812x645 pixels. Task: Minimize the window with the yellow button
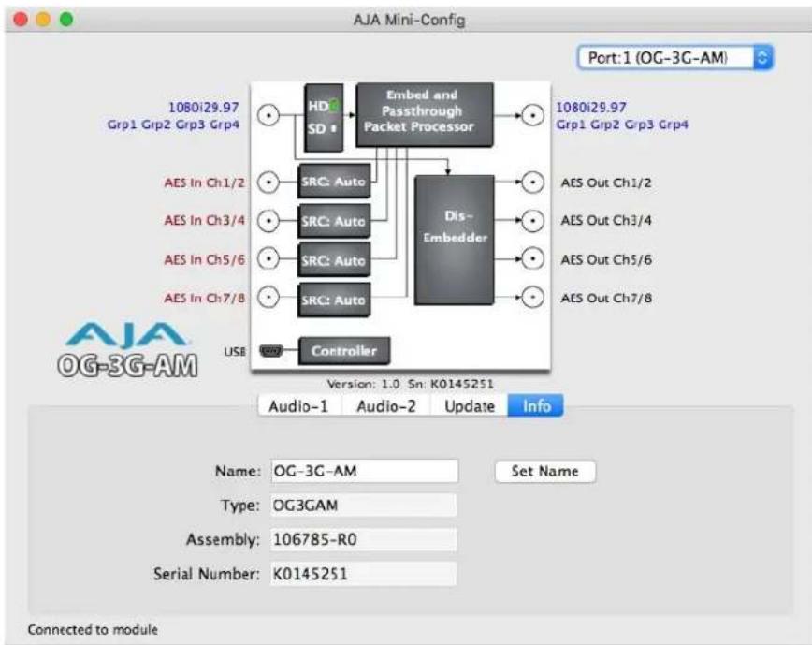pyautogui.click(x=43, y=20)
